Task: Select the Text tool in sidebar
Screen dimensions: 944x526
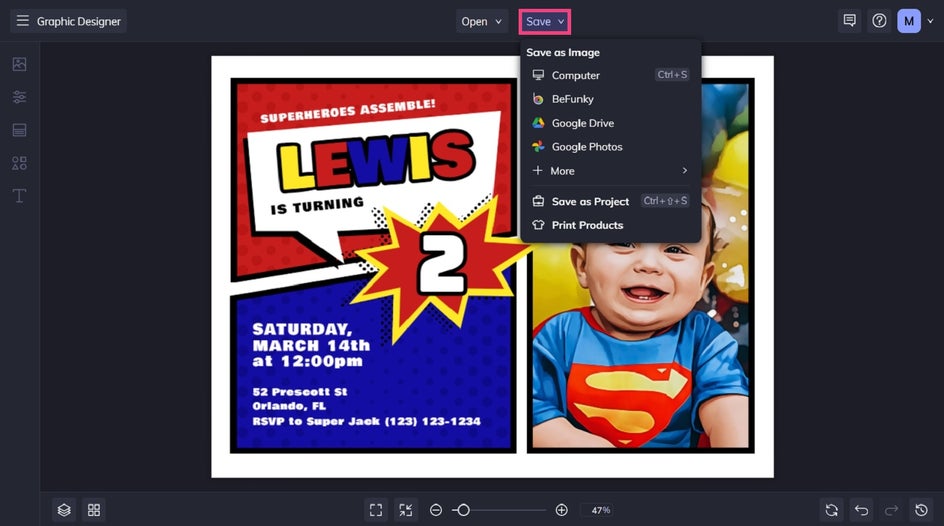Action: [x=19, y=196]
